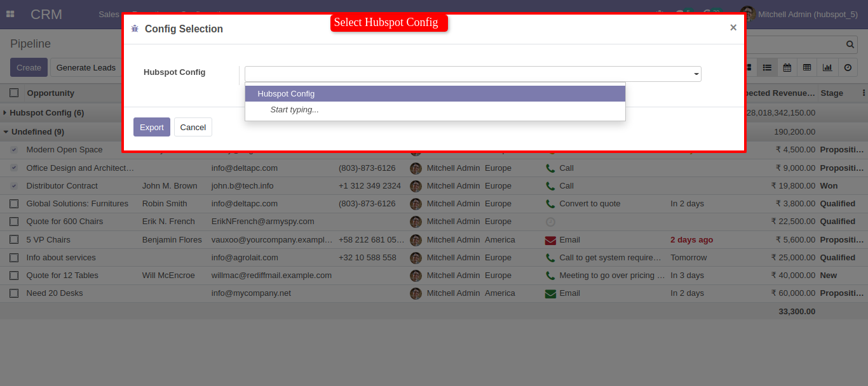Check the Quote for 600 Chairs checkbox
868x386 pixels.
pyautogui.click(x=14, y=222)
